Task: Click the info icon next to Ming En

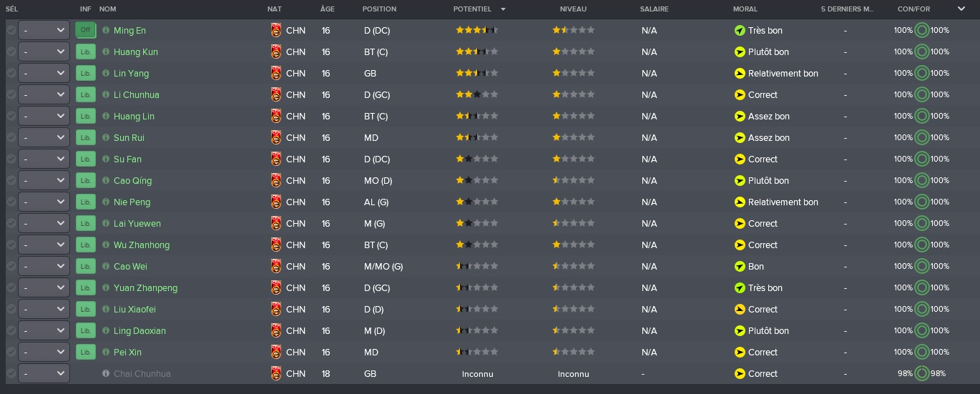Action: point(106,31)
